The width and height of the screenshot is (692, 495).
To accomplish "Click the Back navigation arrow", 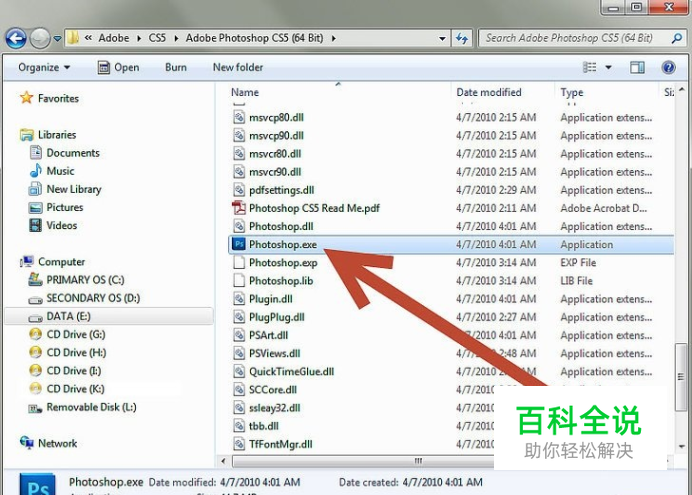I will click(16, 38).
